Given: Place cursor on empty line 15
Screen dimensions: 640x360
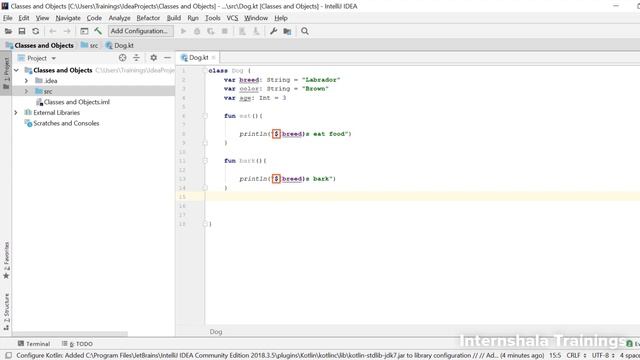Looking at the screenshot, I should coord(422,197).
